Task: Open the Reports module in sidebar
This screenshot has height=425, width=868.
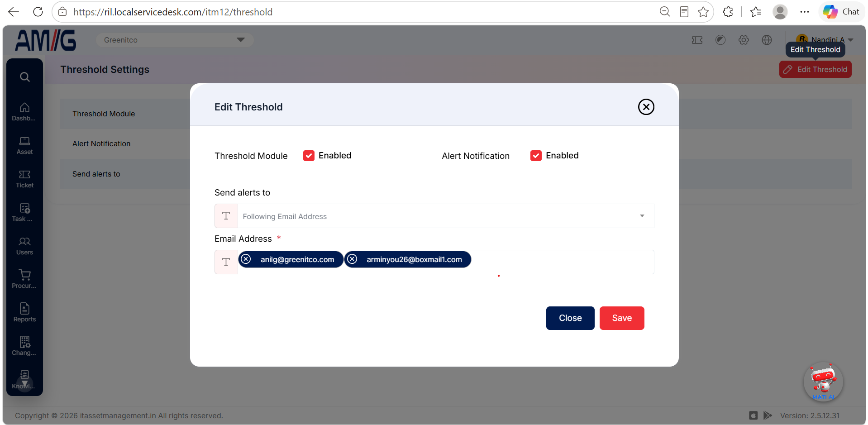Action: pyautogui.click(x=24, y=313)
